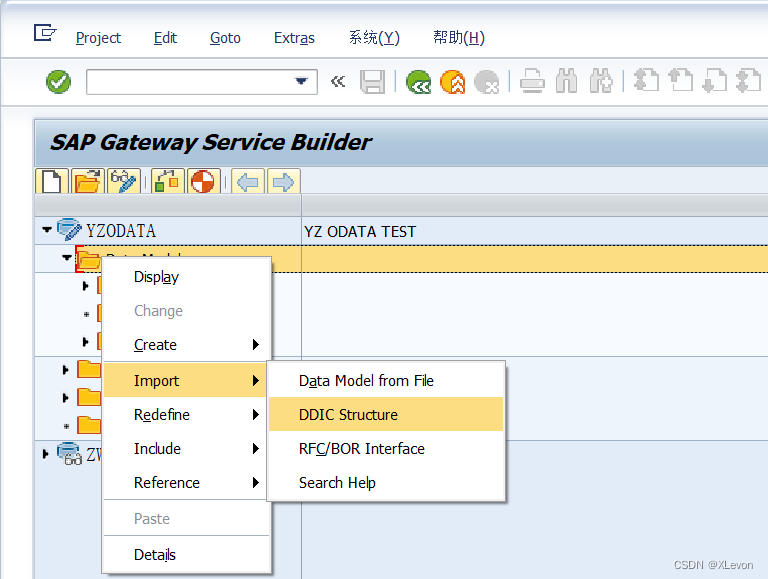Image resolution: width=768 pixels, height=579 pixels.
Task: Open the Create submenu arrow
Action: [255, 344]
